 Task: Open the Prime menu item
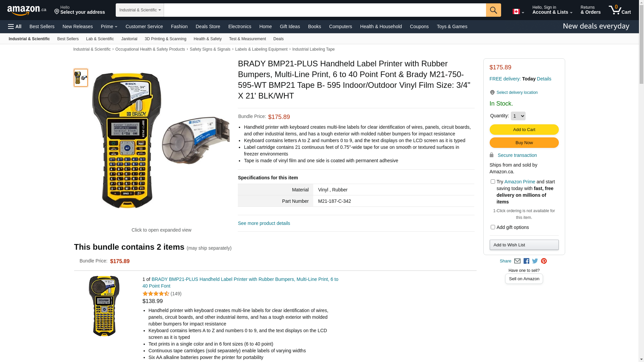(109, 26)
